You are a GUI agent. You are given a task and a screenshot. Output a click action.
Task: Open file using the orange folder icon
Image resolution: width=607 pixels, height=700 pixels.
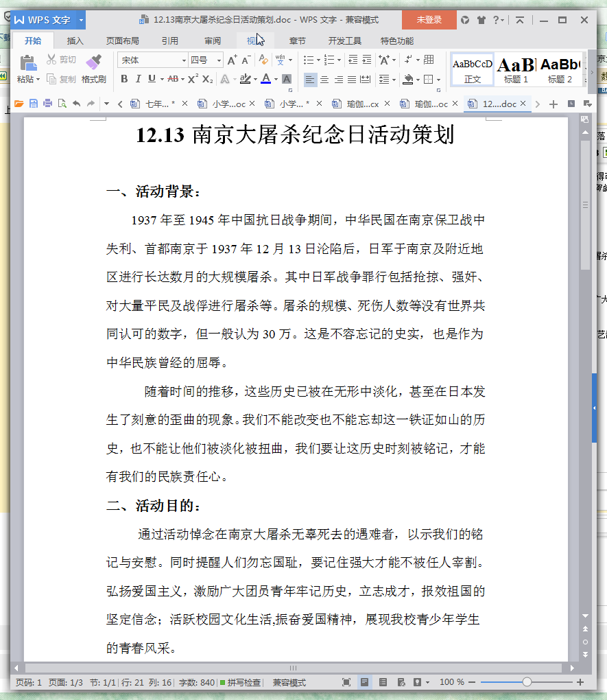pos(19,104)
